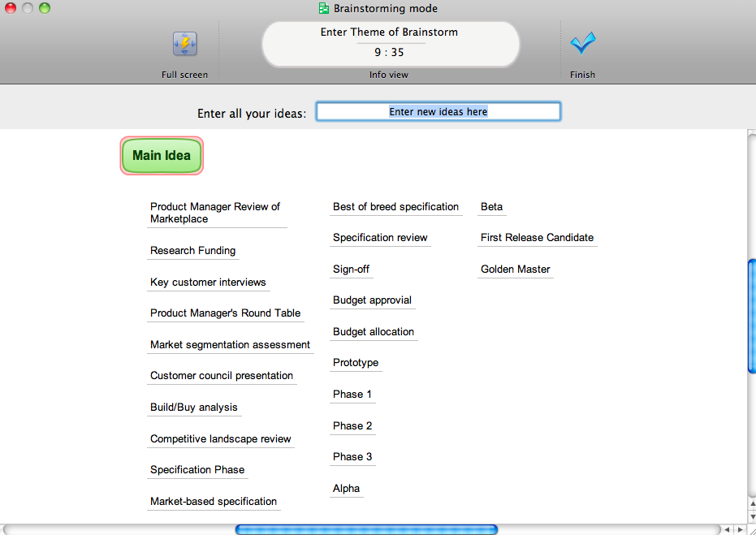756x535 pixels.
Task: Select Market-based specification idea
Action: point(213,501)
